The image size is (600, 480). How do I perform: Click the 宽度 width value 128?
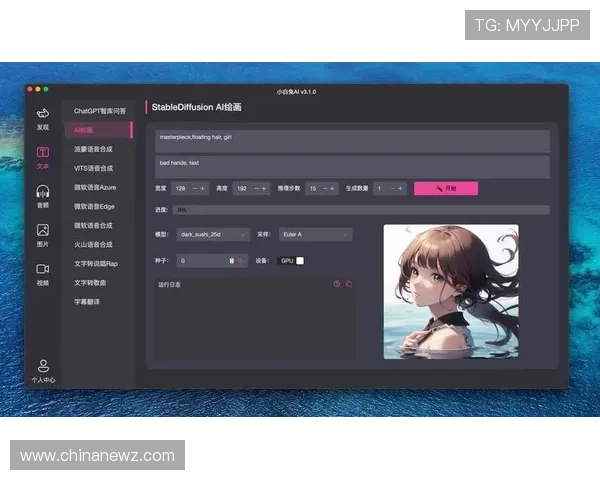pyautogui.click(x=181, y=188)
